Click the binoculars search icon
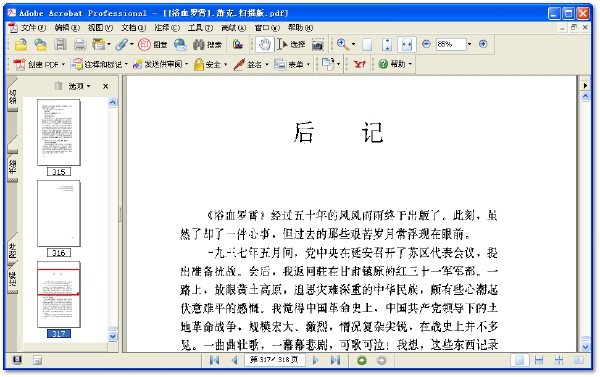Screen dimensions: 600x377 199,45
